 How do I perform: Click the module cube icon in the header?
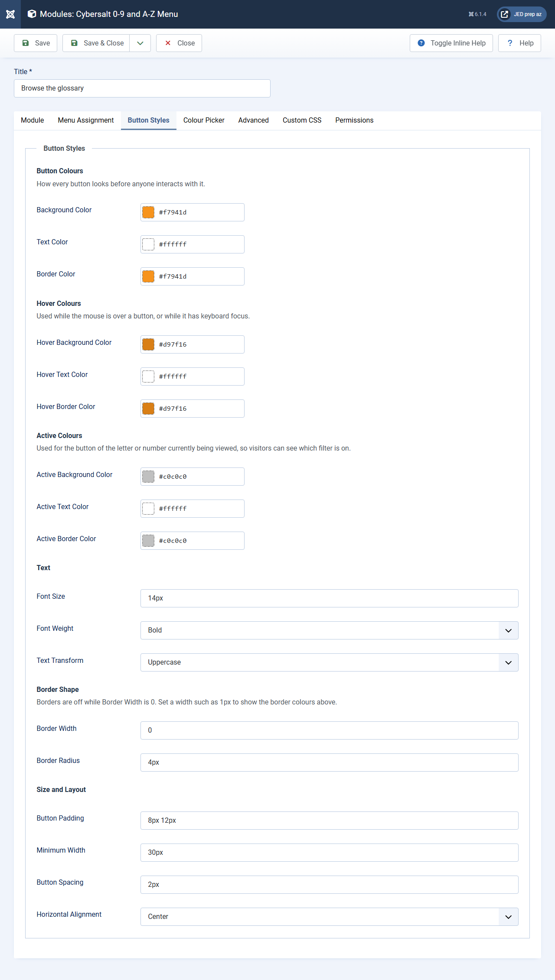(x=32, y=14)
